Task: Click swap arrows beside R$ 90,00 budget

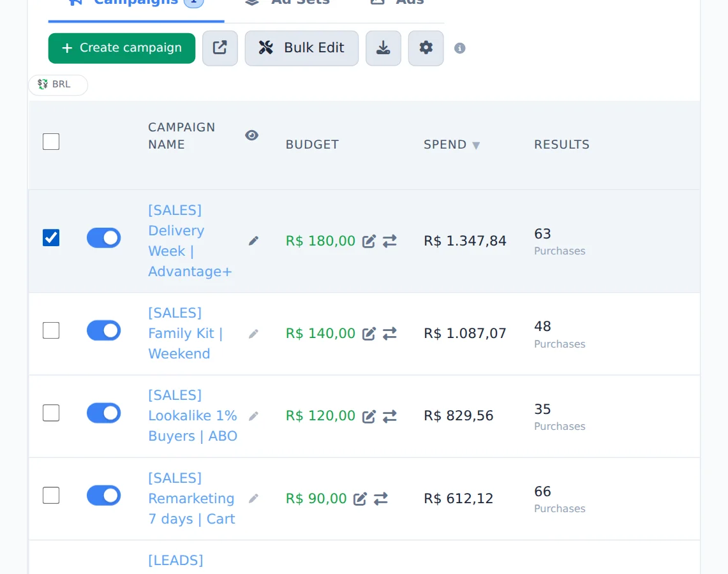Action: [381, 499]
